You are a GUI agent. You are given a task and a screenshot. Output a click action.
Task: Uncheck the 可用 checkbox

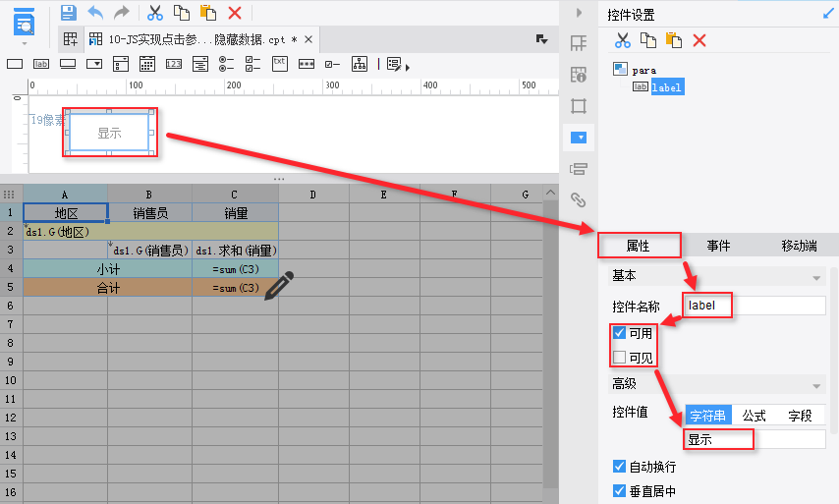click(619, 333)
